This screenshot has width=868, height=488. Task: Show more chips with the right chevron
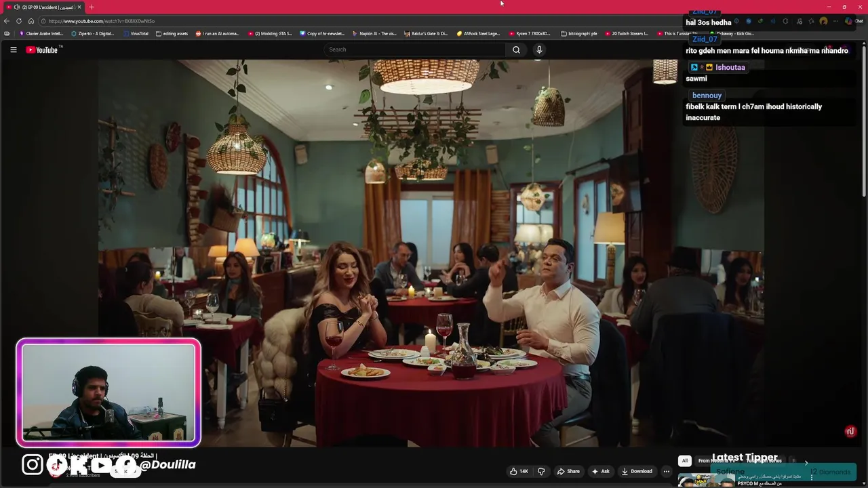806,462
